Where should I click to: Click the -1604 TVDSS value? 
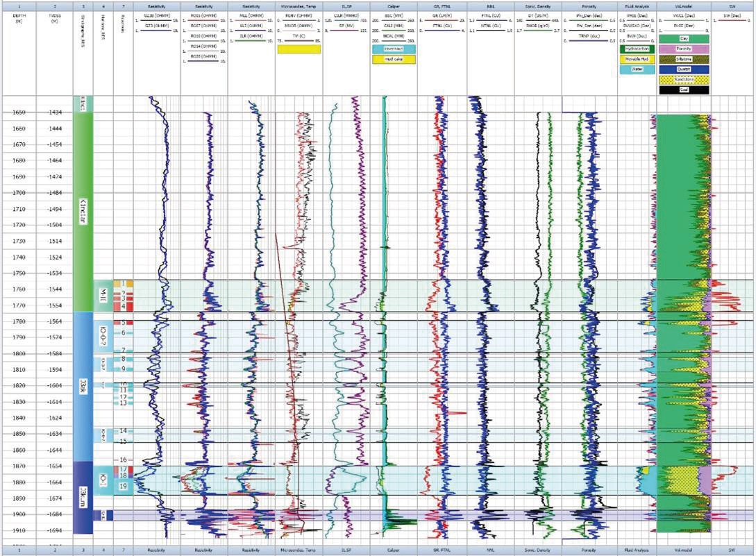point(54,386)
